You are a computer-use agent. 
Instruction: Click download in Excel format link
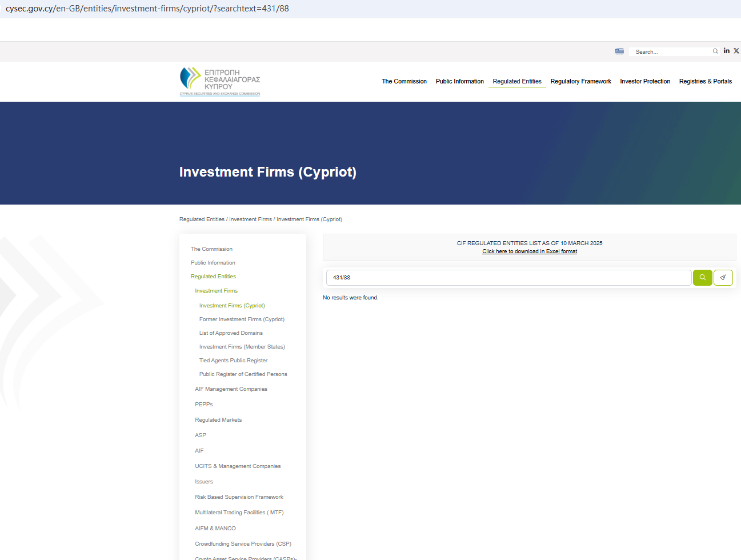[x=529, y=251]
